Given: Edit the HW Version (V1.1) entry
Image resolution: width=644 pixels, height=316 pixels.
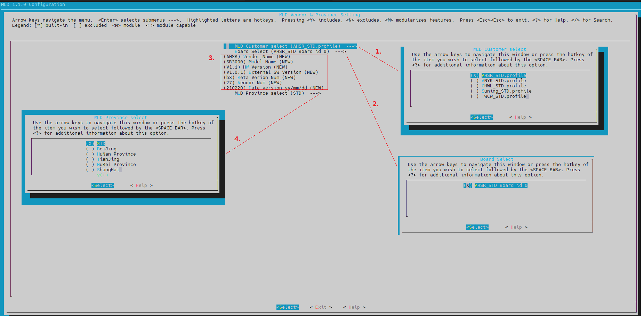Looking at the screenshot, I should click(x=255, y=67).
